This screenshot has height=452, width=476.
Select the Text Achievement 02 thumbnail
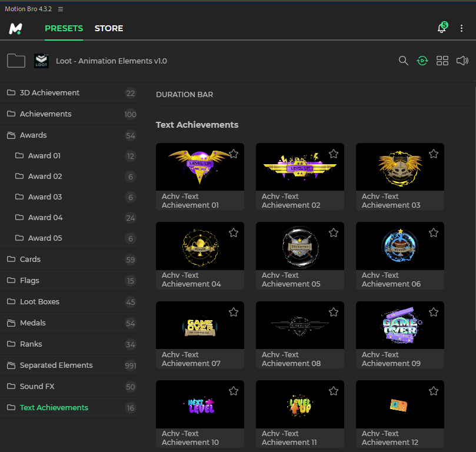(300, 167)
